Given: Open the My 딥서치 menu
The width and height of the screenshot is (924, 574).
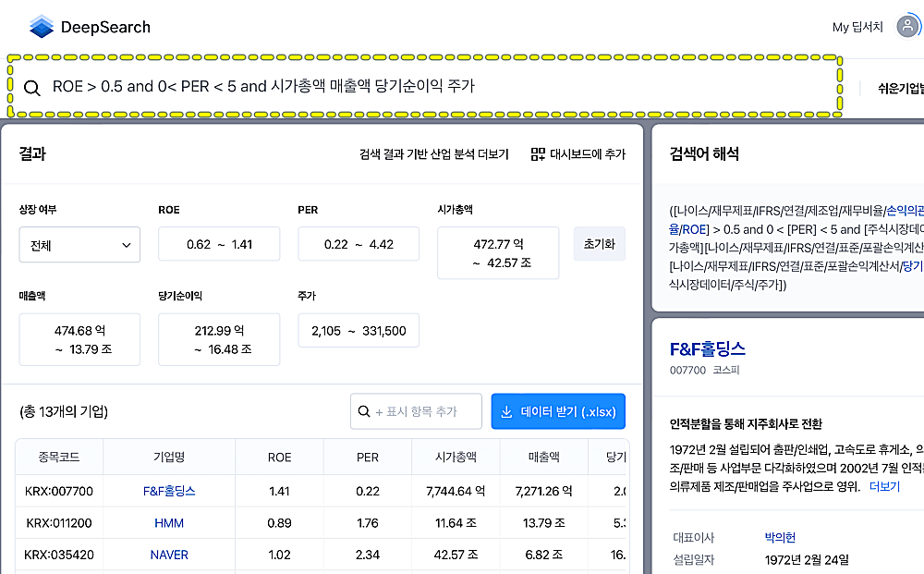Looking at the screenshot, I should click(859, 26).
